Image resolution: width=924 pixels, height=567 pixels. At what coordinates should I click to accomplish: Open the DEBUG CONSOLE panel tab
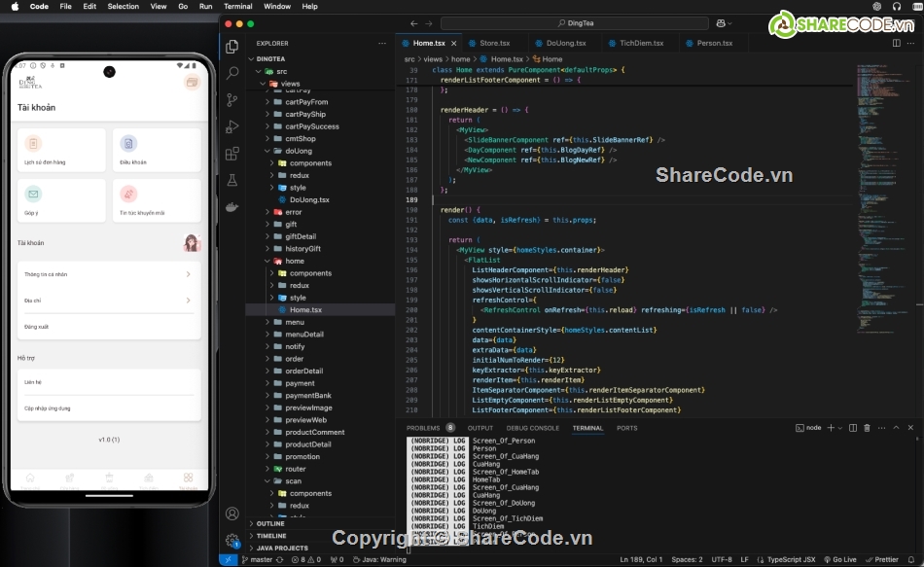[x=533, y=428]
